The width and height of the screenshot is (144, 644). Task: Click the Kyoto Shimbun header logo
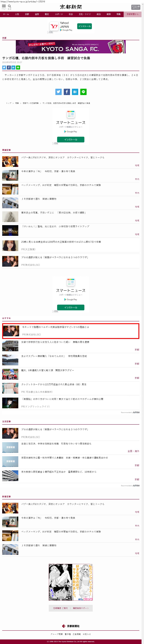(x=71, y=7)
